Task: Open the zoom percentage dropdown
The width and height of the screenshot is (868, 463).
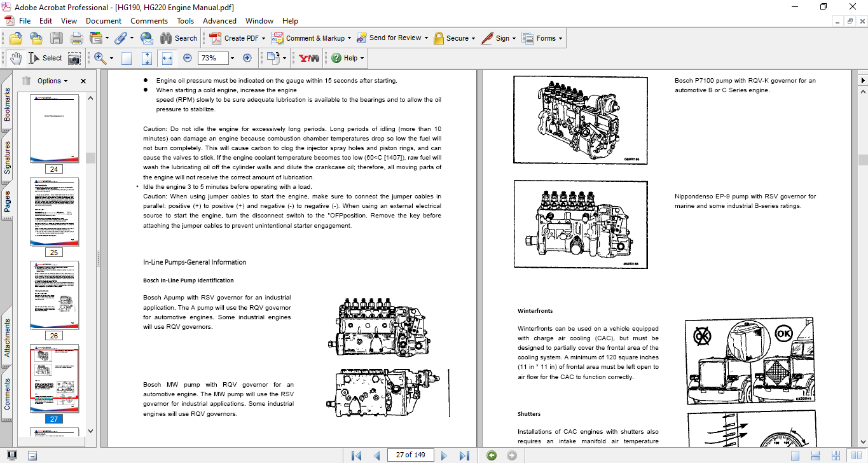Action: pyautogui.click(x=232, y=58)
